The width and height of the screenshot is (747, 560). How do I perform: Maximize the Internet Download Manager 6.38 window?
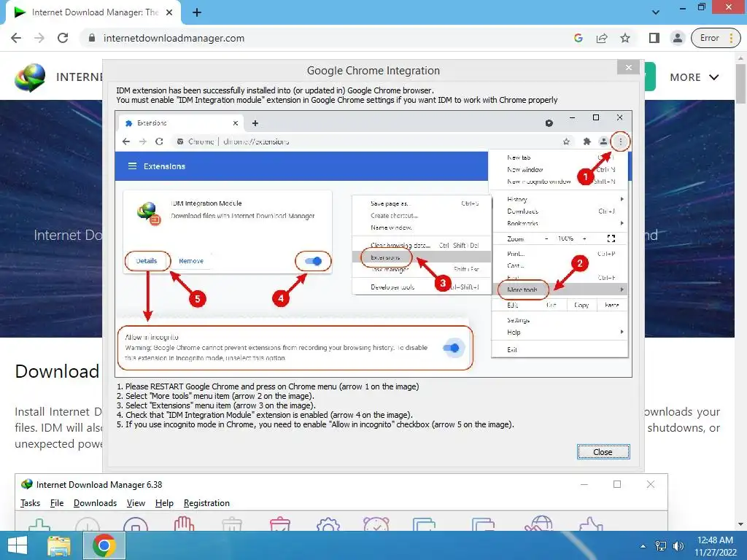coord(617,484)
